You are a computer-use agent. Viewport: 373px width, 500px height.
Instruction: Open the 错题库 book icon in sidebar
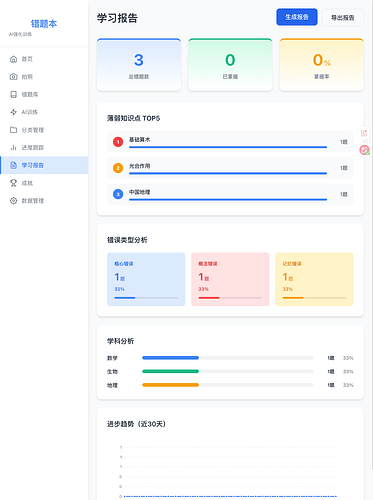[13, 94]
